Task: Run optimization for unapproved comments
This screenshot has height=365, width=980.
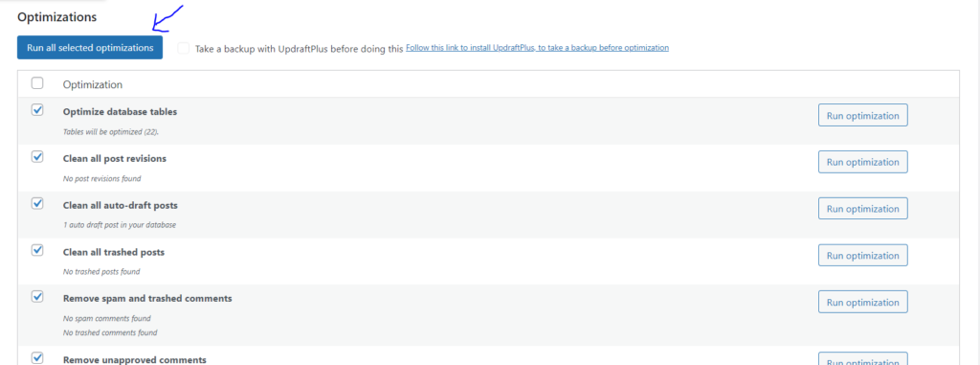Action: click(862, 360)
